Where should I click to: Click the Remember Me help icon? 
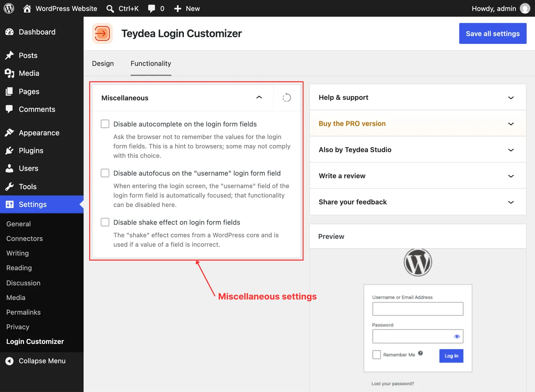pyautogui.click(x=420, y=353)
